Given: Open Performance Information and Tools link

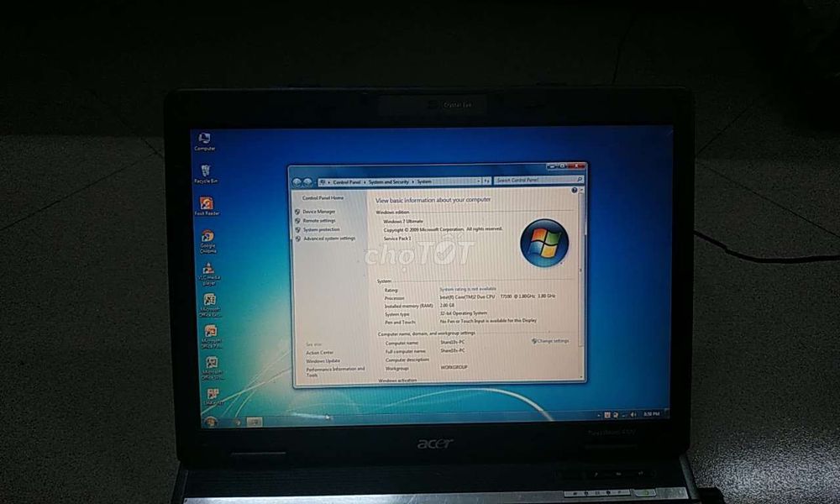Looking at the screenshot, I should click(335, 372).
